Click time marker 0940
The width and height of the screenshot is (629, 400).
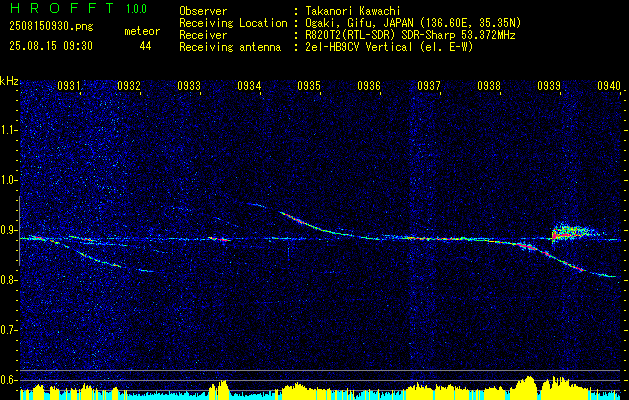[x=609, y=86]
